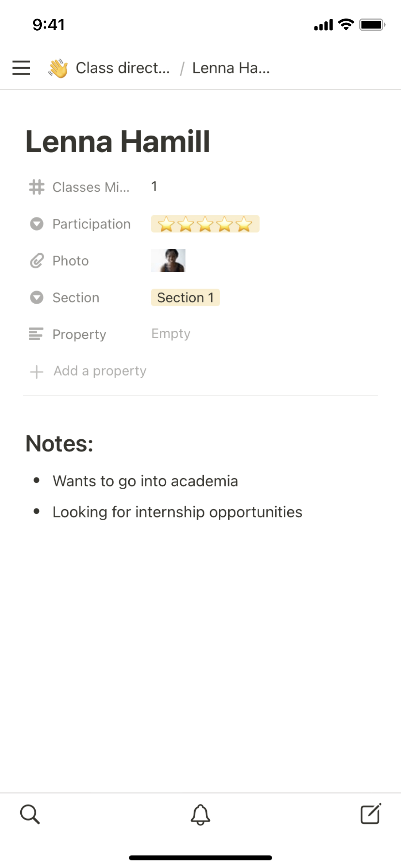Tap the Classes Missed property label
The height and width of the screenshot is (868, 401).
[91, 187]
